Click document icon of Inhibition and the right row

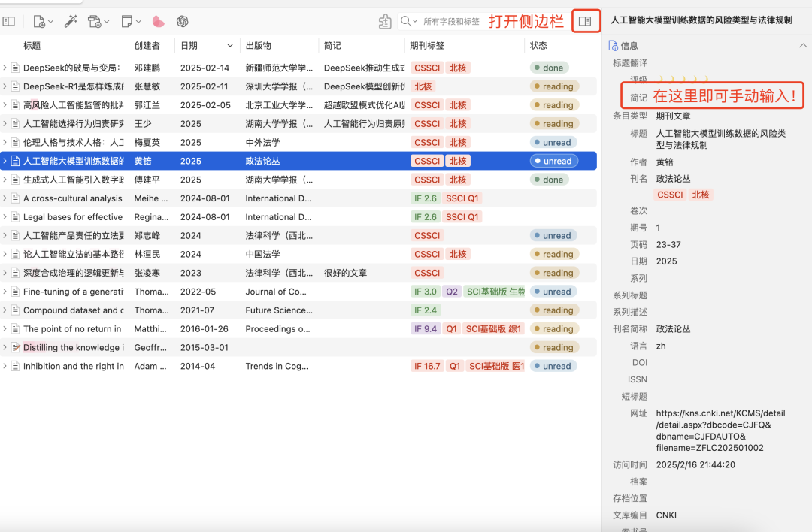click(16, 366)
